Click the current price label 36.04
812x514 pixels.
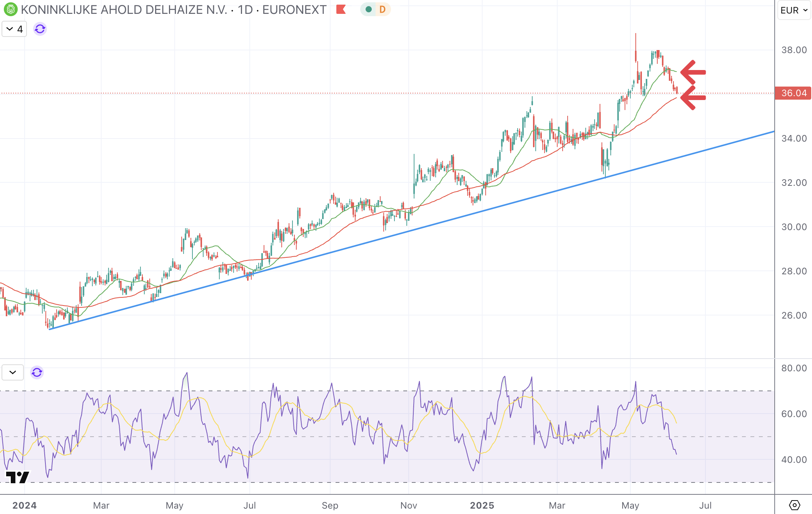click(x=793, y=93)
